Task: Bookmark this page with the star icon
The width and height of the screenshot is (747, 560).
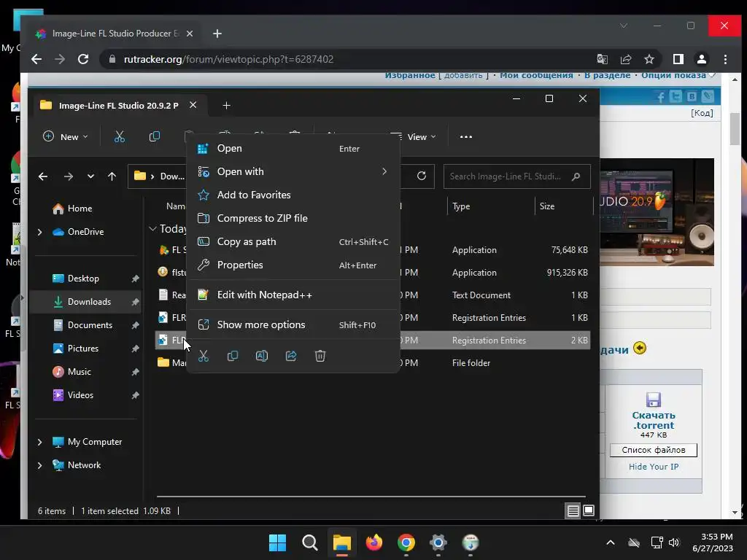Action: click(x=649, y=59)
